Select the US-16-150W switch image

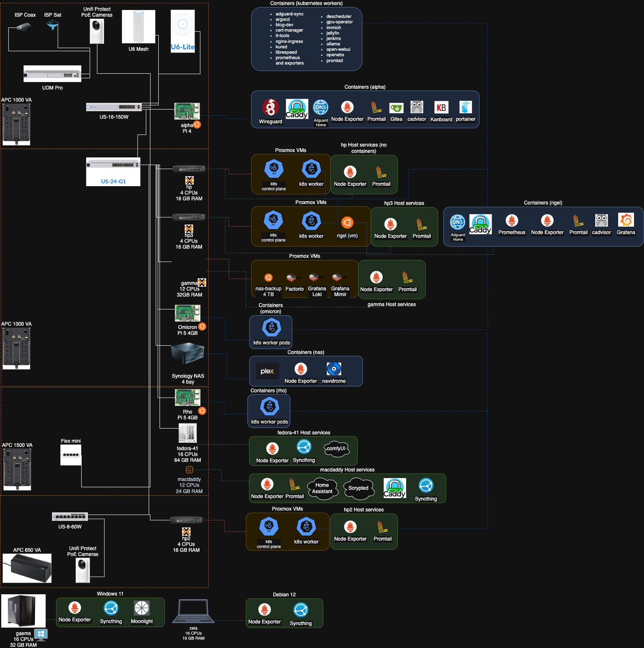pos(114,107)
